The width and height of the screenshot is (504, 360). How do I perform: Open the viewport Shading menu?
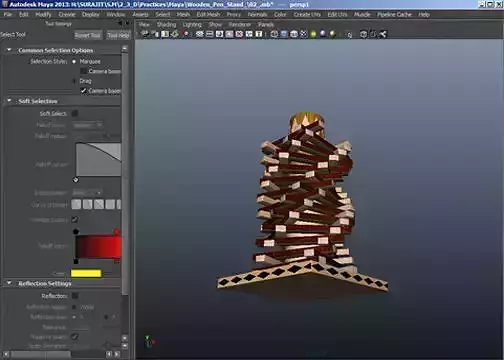(x=166, y=24)
